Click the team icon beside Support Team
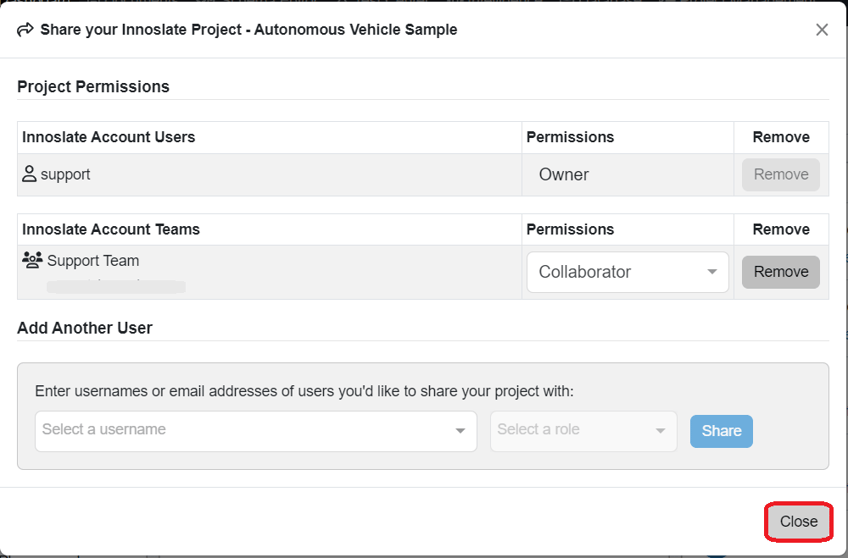Screen dimensions: 848x558 point(32,260)
